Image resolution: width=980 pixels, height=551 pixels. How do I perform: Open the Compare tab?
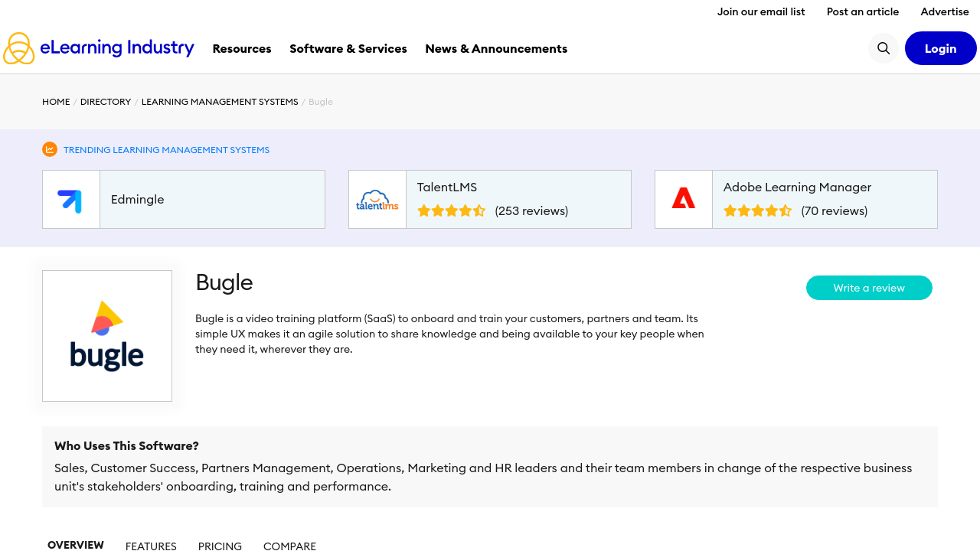[289, 546]
